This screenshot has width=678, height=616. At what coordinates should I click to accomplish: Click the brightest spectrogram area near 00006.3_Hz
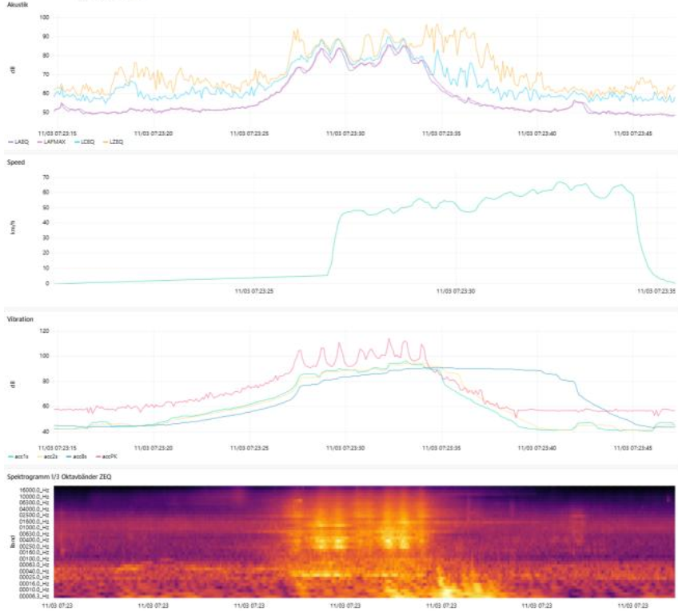449,593
